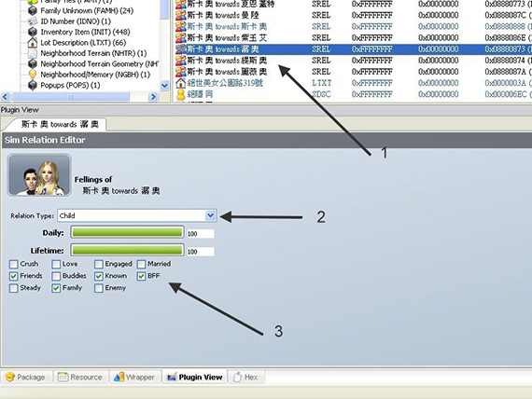This screenshot has height=399, width=532.
Task: Click the sim pair icon of selected row 0x08880873
Action: click(x=181, y=49)
